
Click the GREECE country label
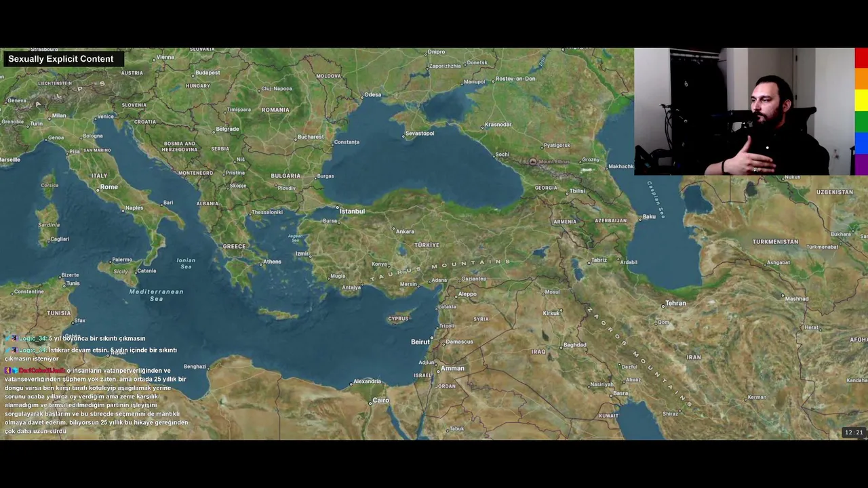(234, 247)
